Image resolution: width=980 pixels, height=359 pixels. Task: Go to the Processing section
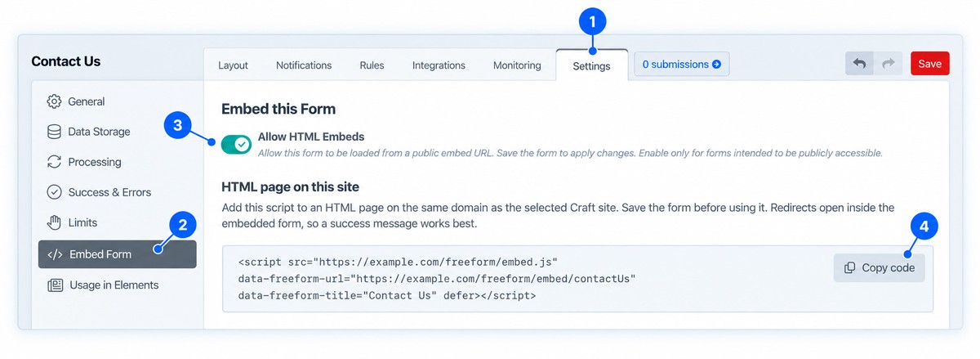(117, 162)
